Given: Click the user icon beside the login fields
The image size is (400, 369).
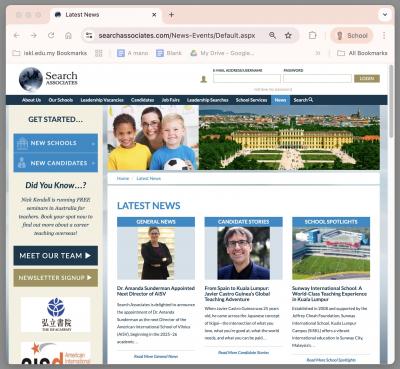Looking at the screenshot, I should click(x=204, y=79).
